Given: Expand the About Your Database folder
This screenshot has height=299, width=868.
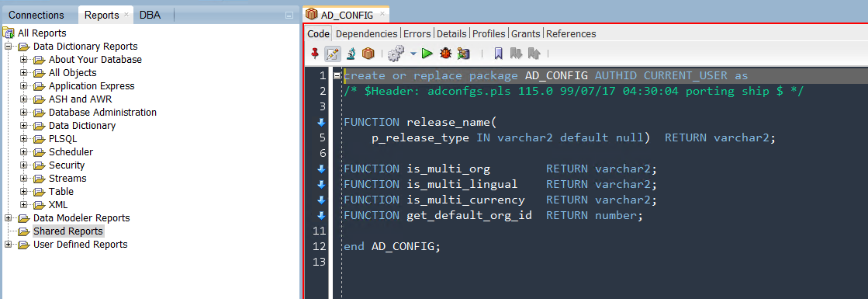Looking at the screenshot, I should click(23, 59).
